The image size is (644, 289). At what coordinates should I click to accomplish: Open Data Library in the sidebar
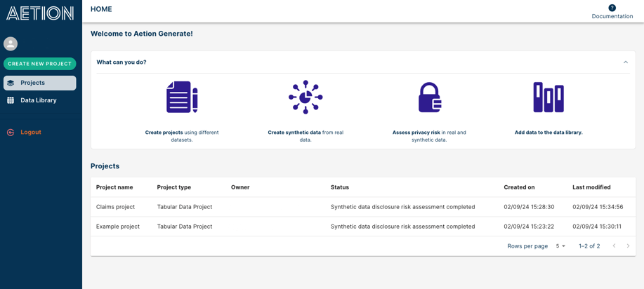39,100
